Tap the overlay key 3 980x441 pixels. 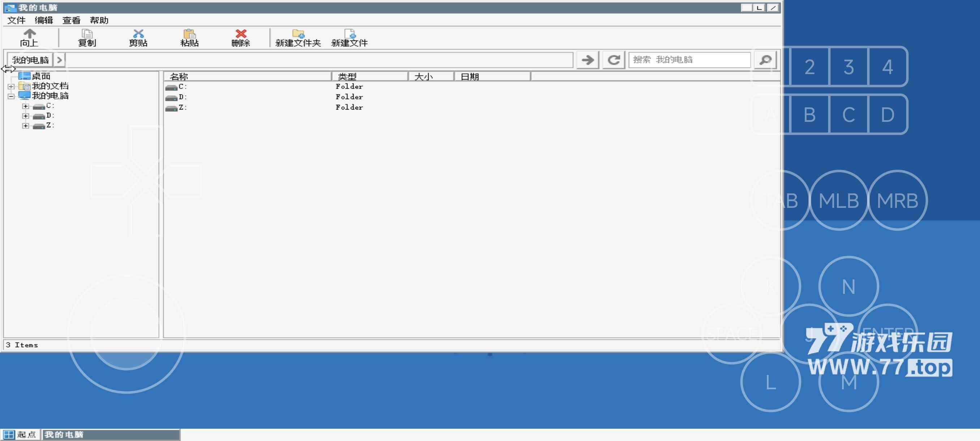[x=849, y=67]
